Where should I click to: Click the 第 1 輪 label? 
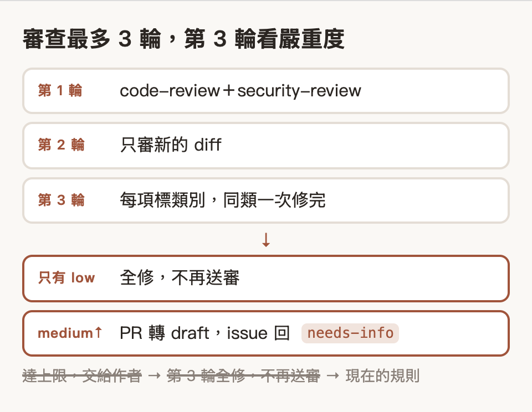(60, 90)
